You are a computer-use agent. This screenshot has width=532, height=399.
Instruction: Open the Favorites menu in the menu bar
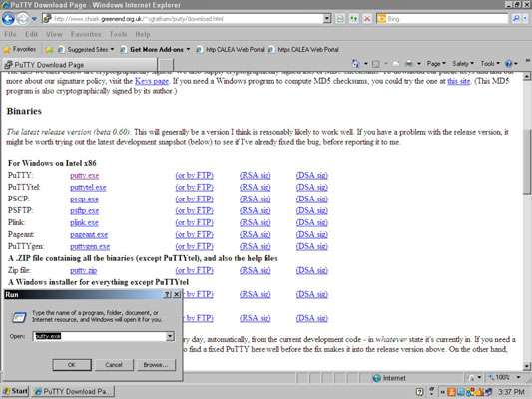coord(86,34)
